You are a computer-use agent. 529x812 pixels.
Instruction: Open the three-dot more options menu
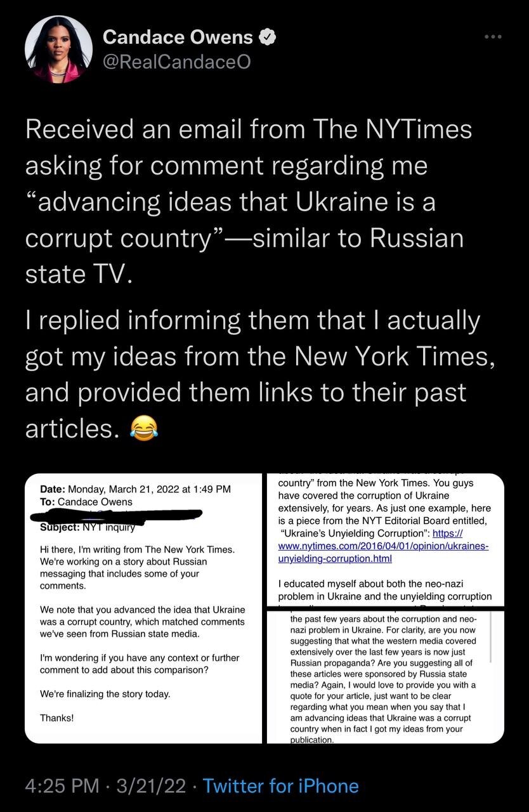click(492, 37)
